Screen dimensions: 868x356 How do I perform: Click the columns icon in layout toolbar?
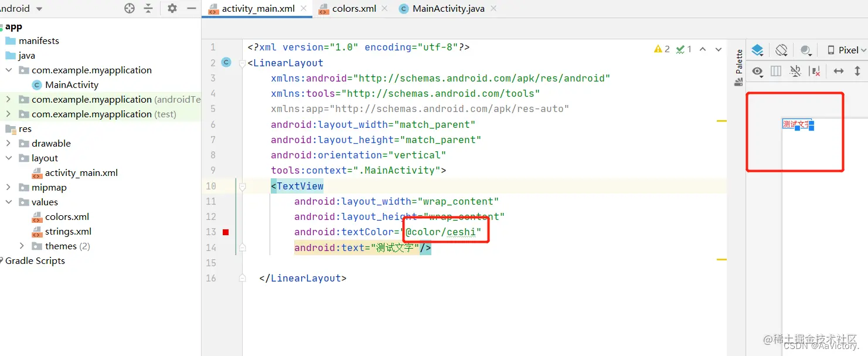click(776, 72)
